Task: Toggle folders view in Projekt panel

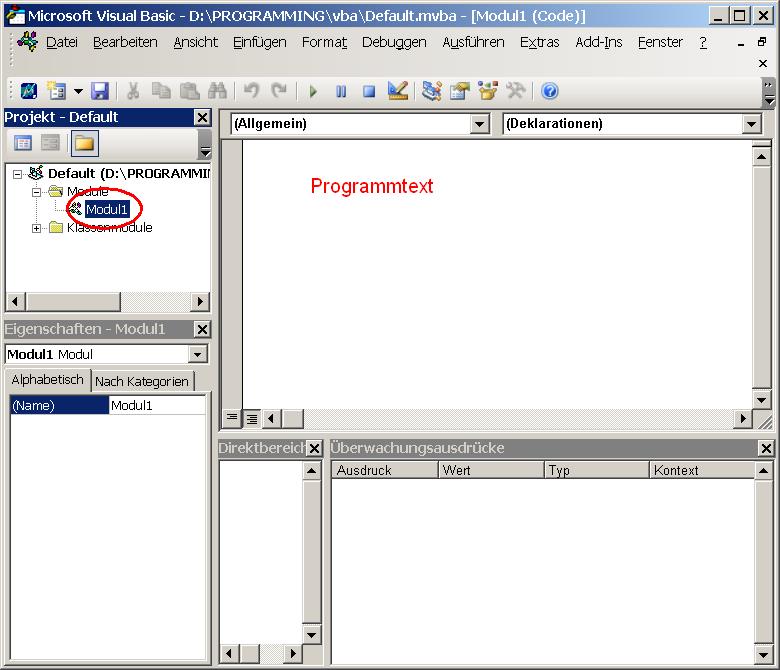Action: (85, 144)
